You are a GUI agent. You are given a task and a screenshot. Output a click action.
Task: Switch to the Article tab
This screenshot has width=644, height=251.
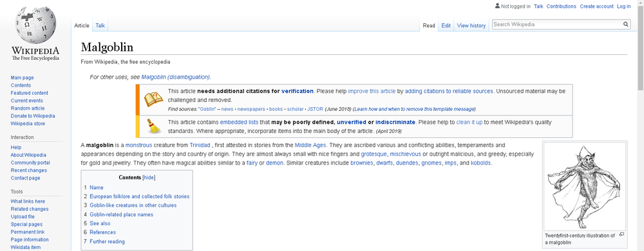pyautogui.click(x=82, y=26)
